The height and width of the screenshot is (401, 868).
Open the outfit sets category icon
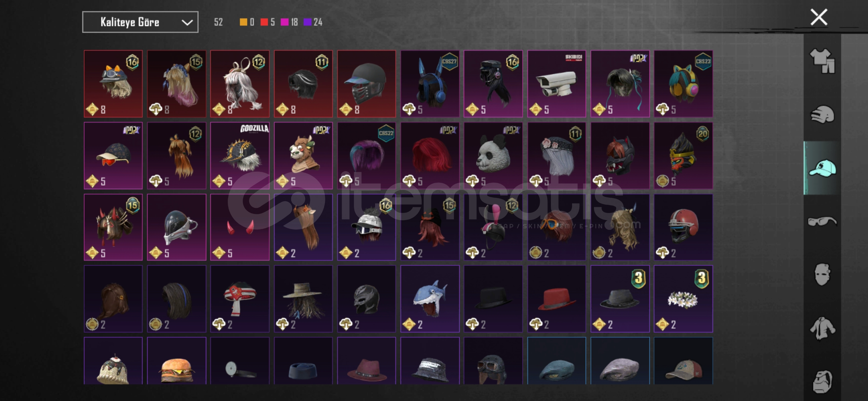click(x=822, y=61)
